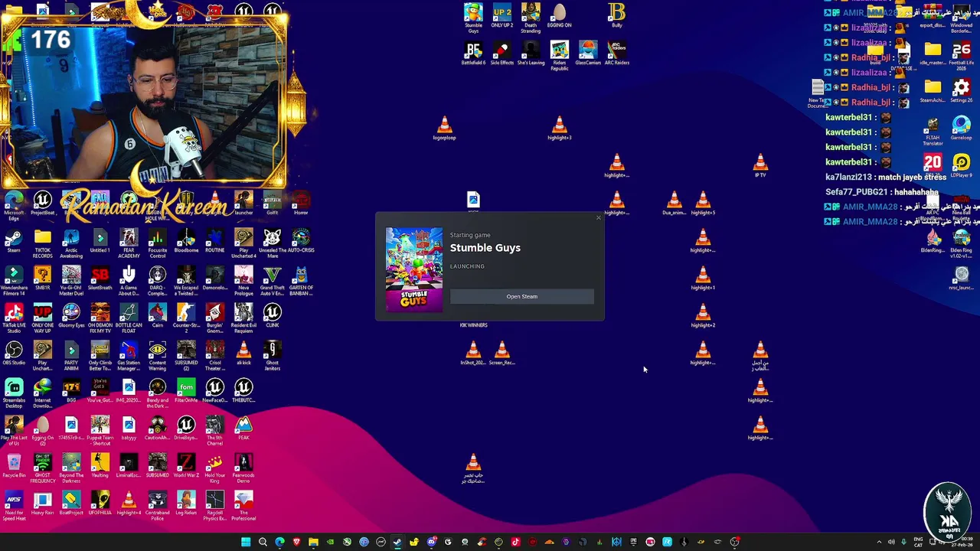
Task: Select the Battlefield 6 shortcut
Action: click(473, 54)
